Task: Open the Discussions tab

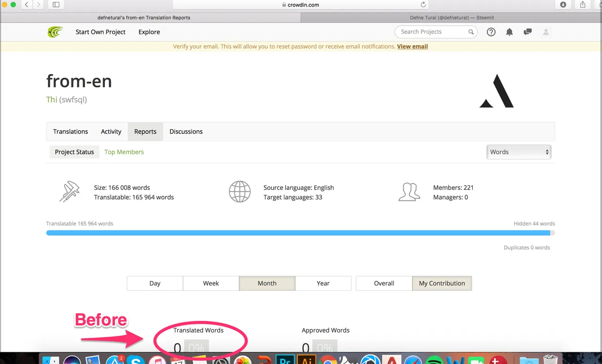Action: (x=186, y=131)
